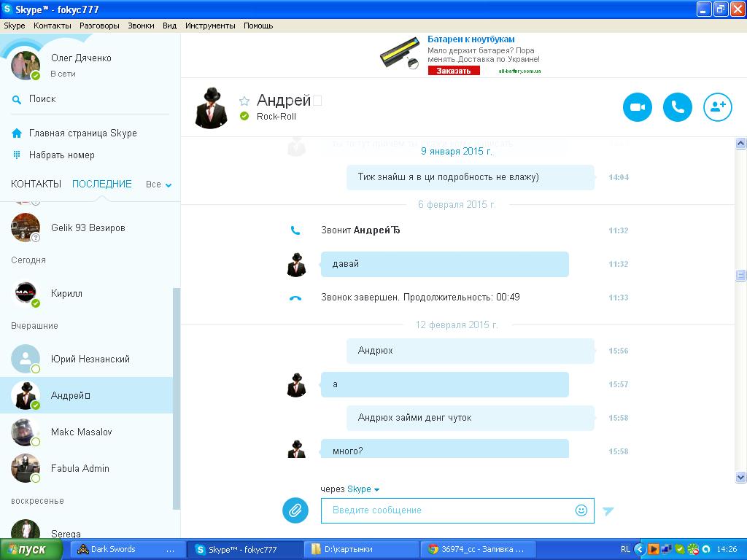Click the RL language indicator in tray
This screenshot has width=747, height=560.
pyautogui.click(x=625, y=550)
